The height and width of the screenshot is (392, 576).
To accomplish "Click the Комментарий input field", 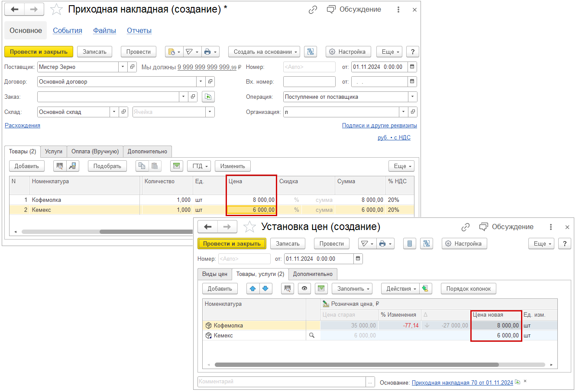I will coord(282,382).
